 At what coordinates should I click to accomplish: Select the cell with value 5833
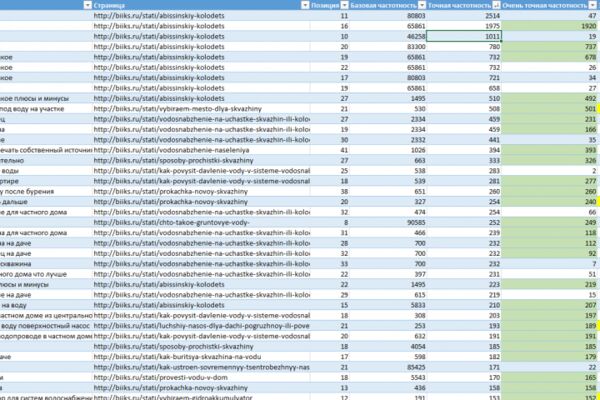[x=388, y=305]
